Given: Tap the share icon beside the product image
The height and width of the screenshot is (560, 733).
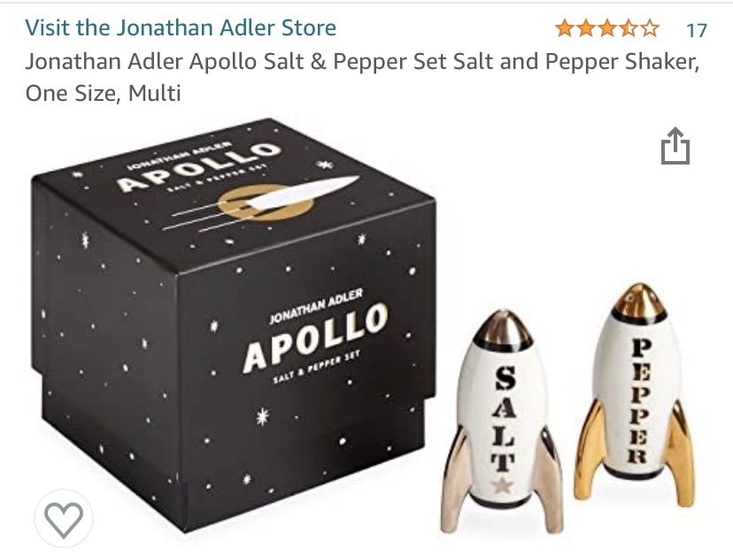Looking at the screenshot, I should pyautogui.click(x=675, y=146).
